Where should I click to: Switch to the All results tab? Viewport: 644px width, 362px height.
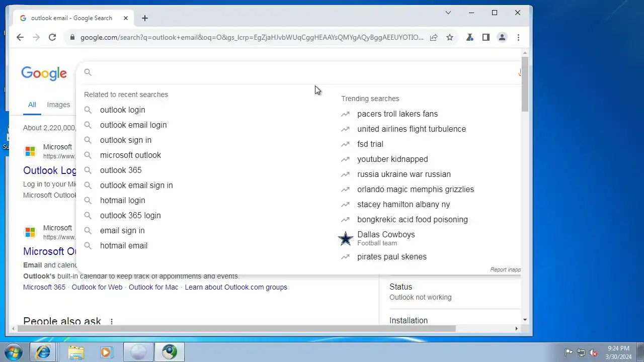pos(32,105)
